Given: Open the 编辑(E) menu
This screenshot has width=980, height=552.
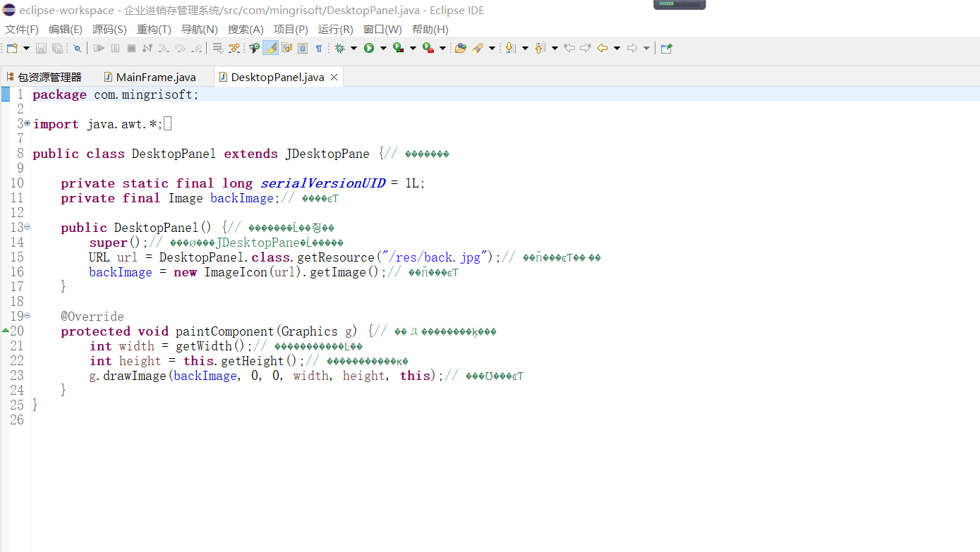Looking at the screenshot, I should click(x=66, y=30).
